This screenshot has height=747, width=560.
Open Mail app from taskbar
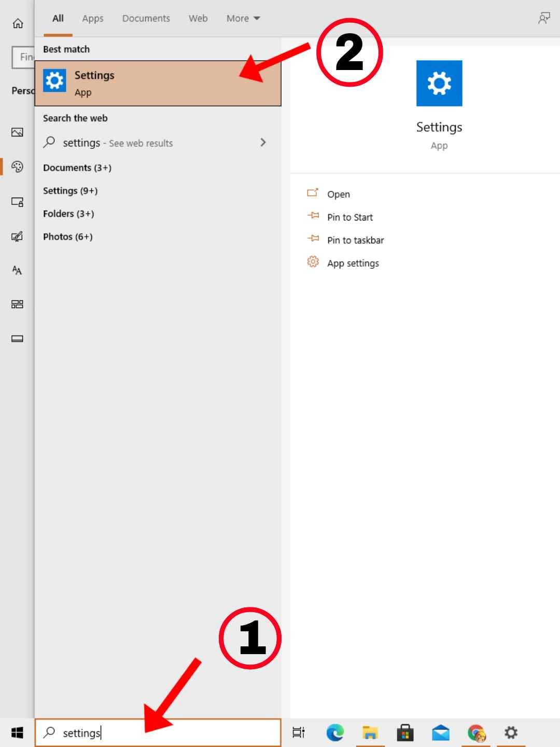pyautogui.click(x=441, y=732)
